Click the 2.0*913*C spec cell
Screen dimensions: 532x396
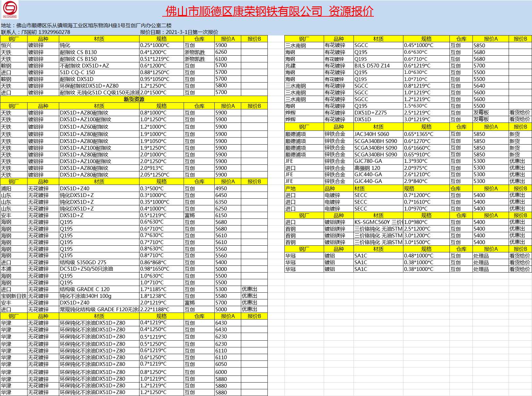[162, 168]
